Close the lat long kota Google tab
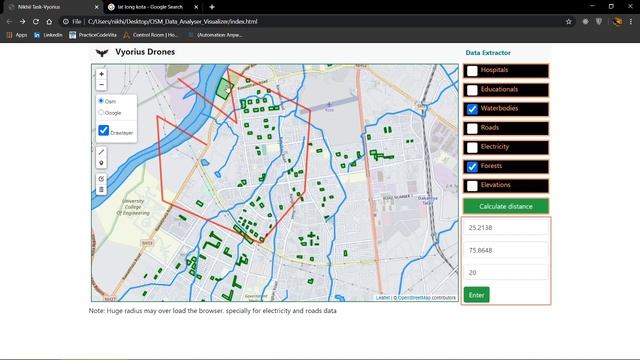Image resolution: width=640 pixels, height=360 pixels. [x=196, y=7]
